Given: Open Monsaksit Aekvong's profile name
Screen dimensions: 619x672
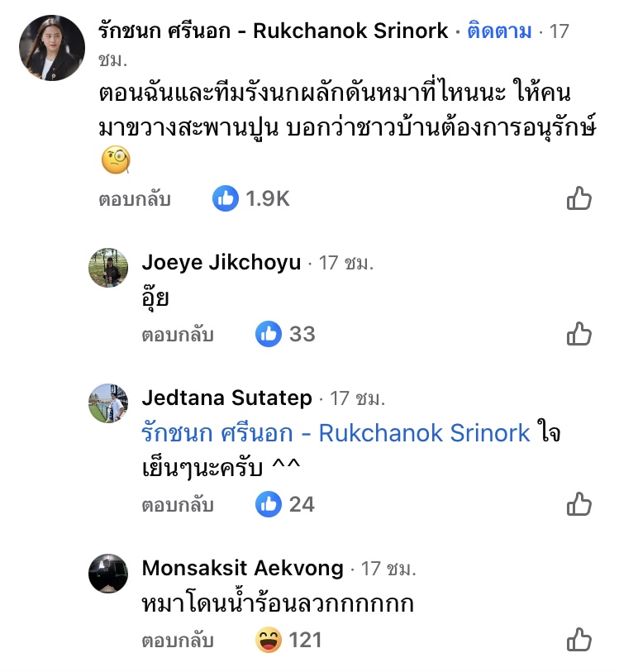Looking at the screenshot, I should (x=243, y=568).
